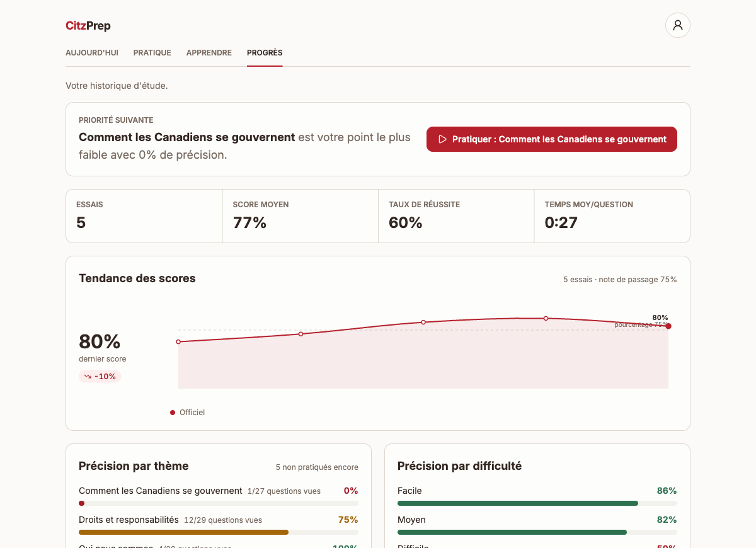Click the PRIORITÉ SUIVANTE label
The image size is (756, 548).
pos(116,120)
